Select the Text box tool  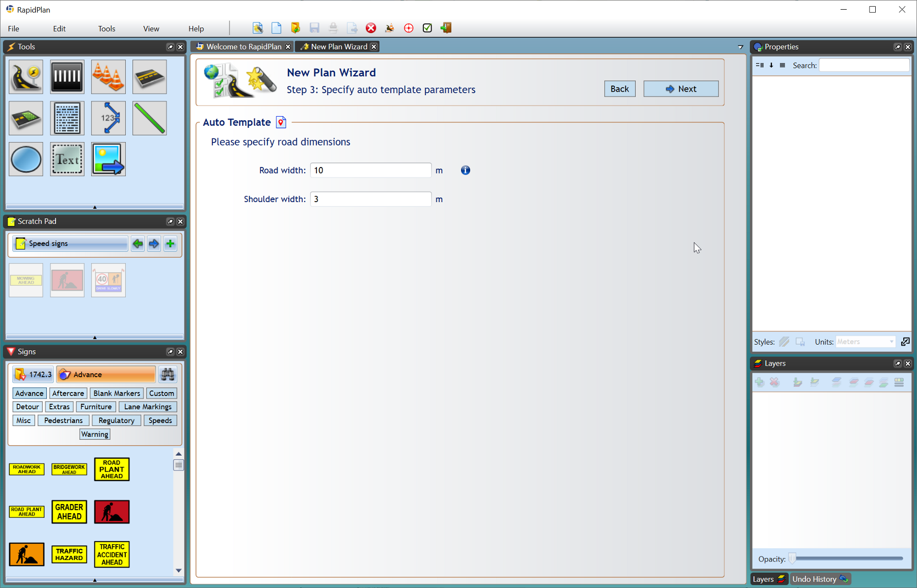pos(67,159)
